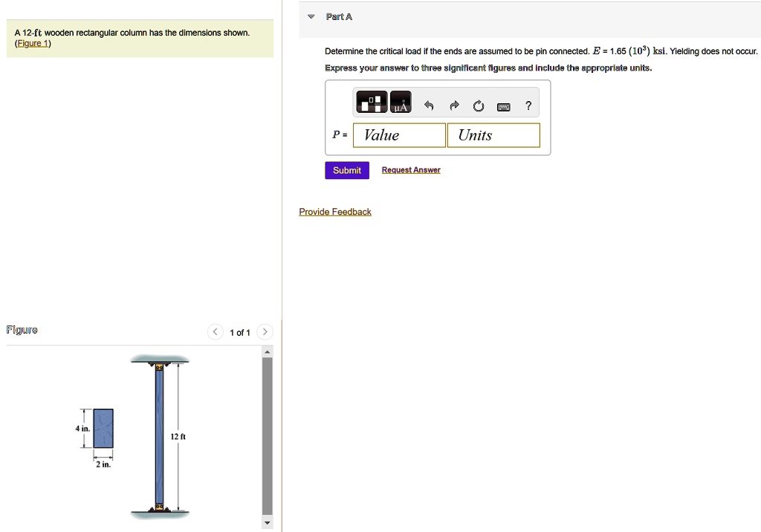Select the Part A heading
Screen dimensions: 761x532
[339, 16]
